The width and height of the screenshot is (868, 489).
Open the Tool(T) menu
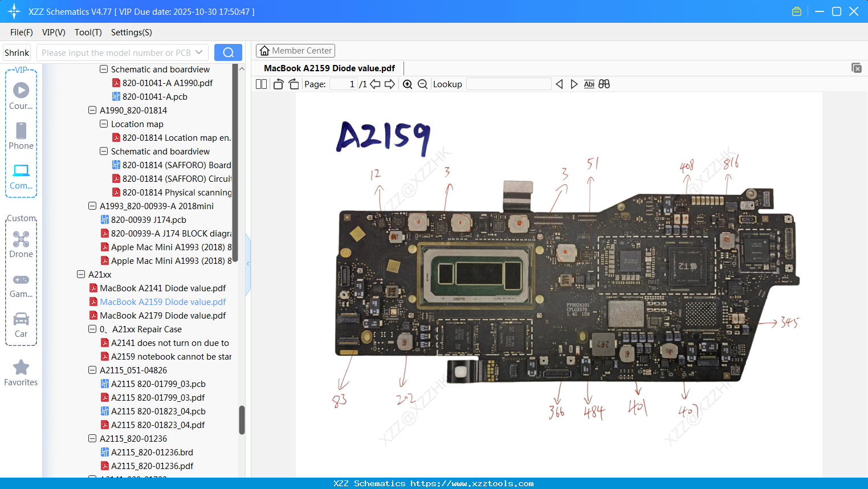[x=88, y=32]
